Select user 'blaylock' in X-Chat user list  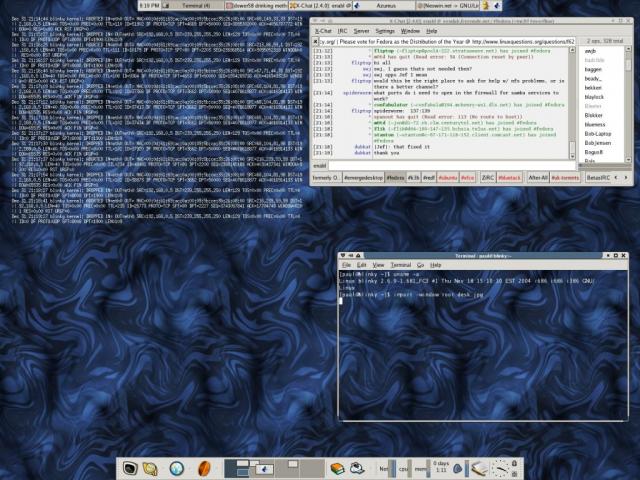tap(594, 97)
